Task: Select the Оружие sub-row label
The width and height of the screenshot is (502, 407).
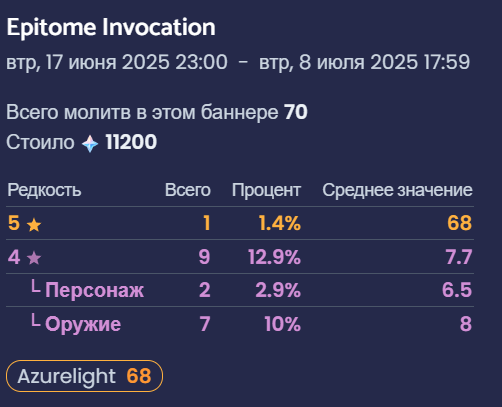Action: (83, 324)
